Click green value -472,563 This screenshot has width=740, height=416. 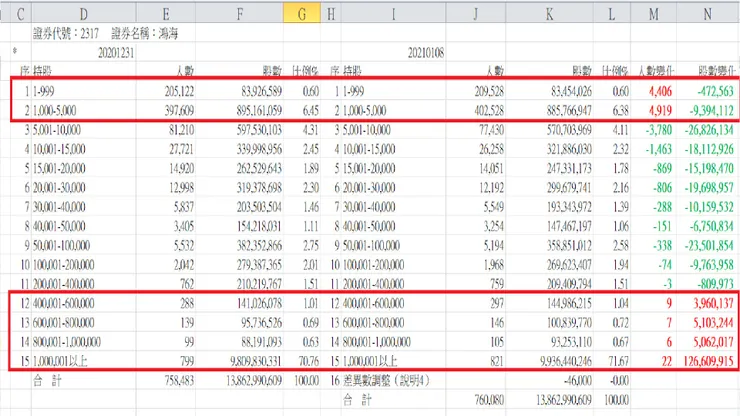[715, 91]
